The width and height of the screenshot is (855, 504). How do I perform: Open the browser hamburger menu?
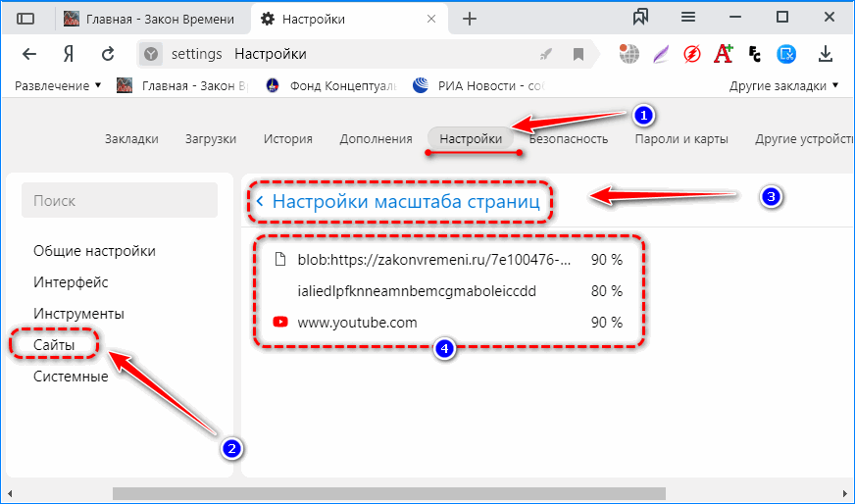pyautogui.click(x=688, y=18)
